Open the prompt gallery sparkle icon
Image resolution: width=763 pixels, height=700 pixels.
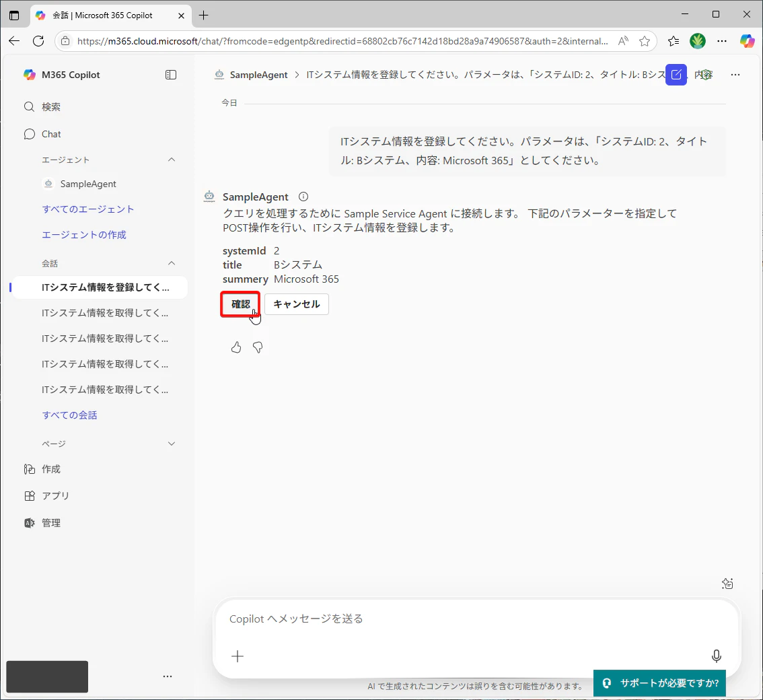point(727,583)
